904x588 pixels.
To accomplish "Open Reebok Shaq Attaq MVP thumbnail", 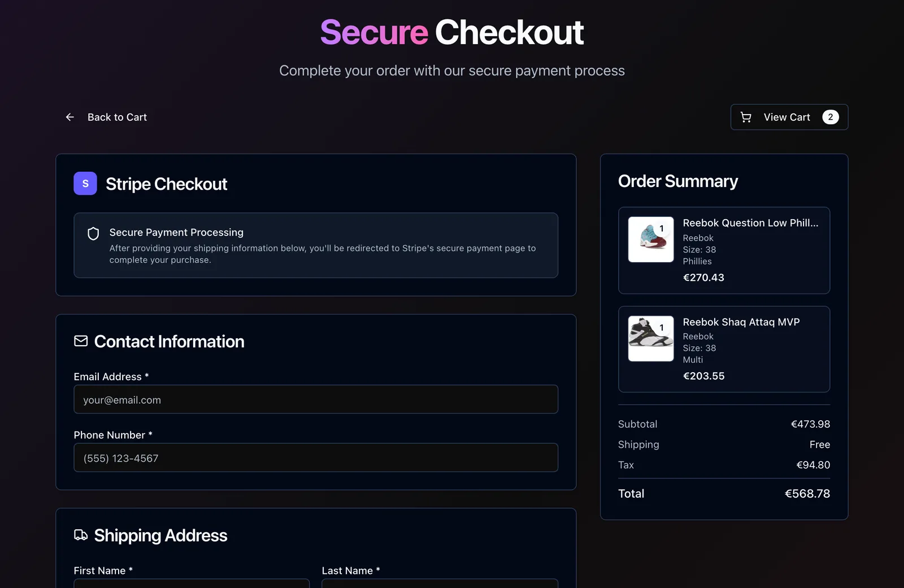I will pyautogui.click(x=651, y=338).
